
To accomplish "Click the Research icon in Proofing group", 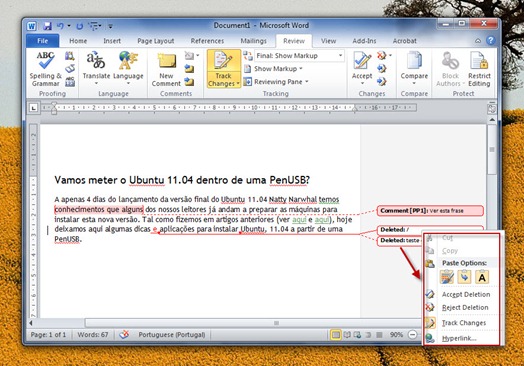I will coord(70,55).
